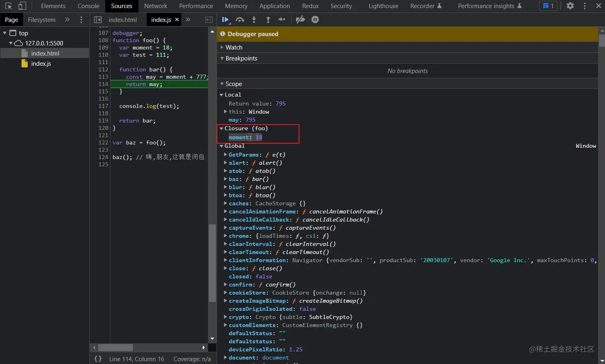Collapse the Breakpoints section

tap(241, 58)
